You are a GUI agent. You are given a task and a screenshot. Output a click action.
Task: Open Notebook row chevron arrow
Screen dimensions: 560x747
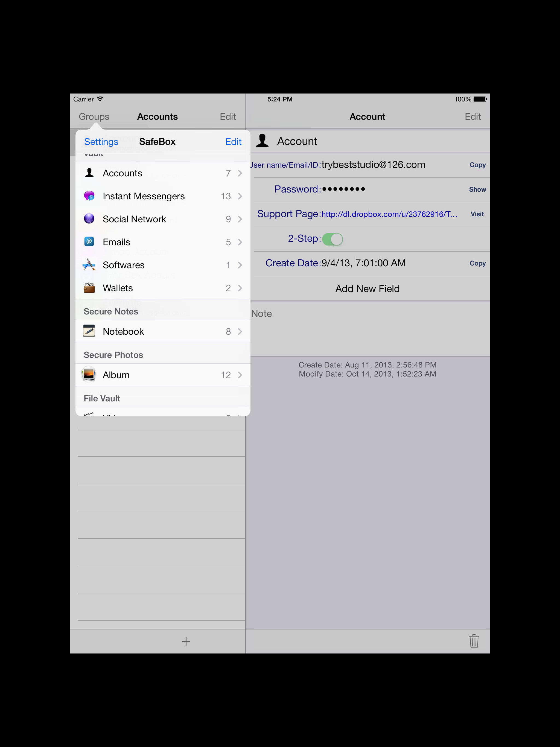[240, 332]
